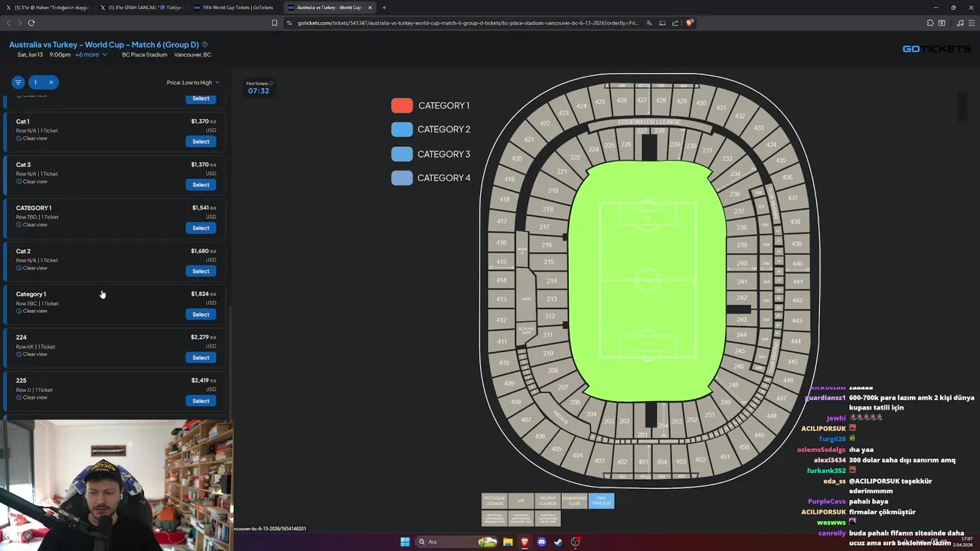Open a new browser tab

(384, 8)
